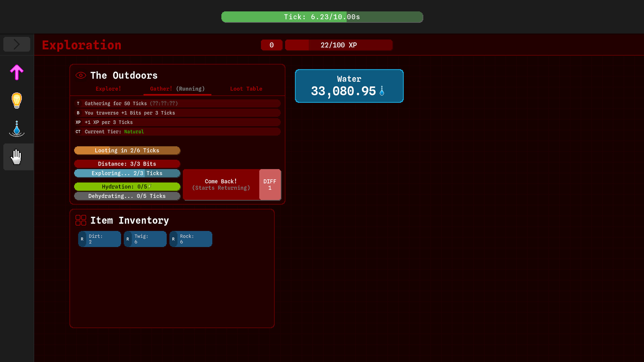Click the T marker before Gathering for 50 Ticks
644x362 pixels.
tap(78, 104)
